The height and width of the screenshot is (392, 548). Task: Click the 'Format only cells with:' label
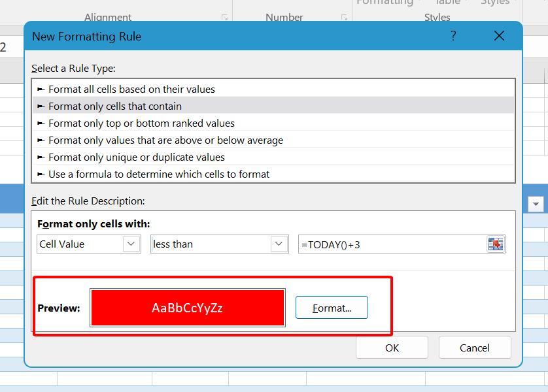point(94,224)
